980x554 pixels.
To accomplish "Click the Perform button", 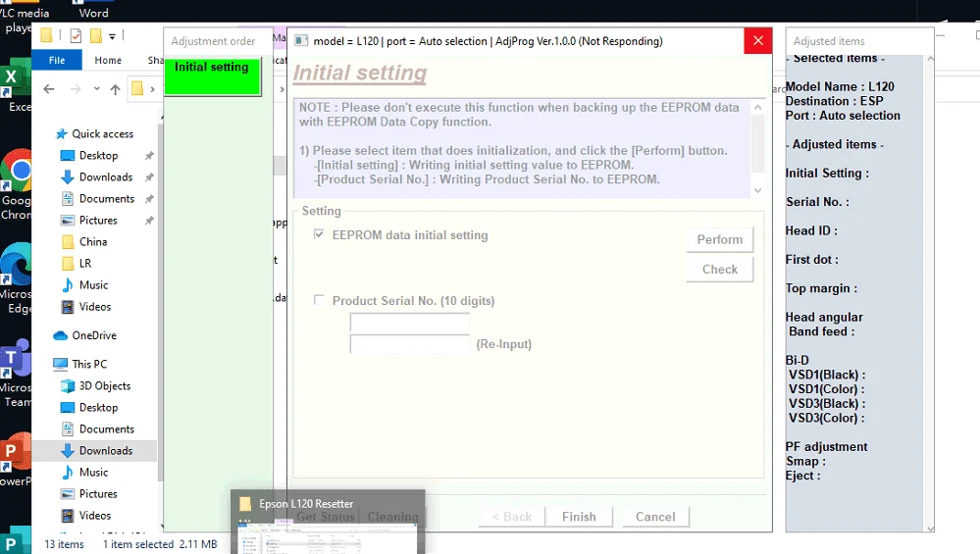I will [x=719, y=240].
